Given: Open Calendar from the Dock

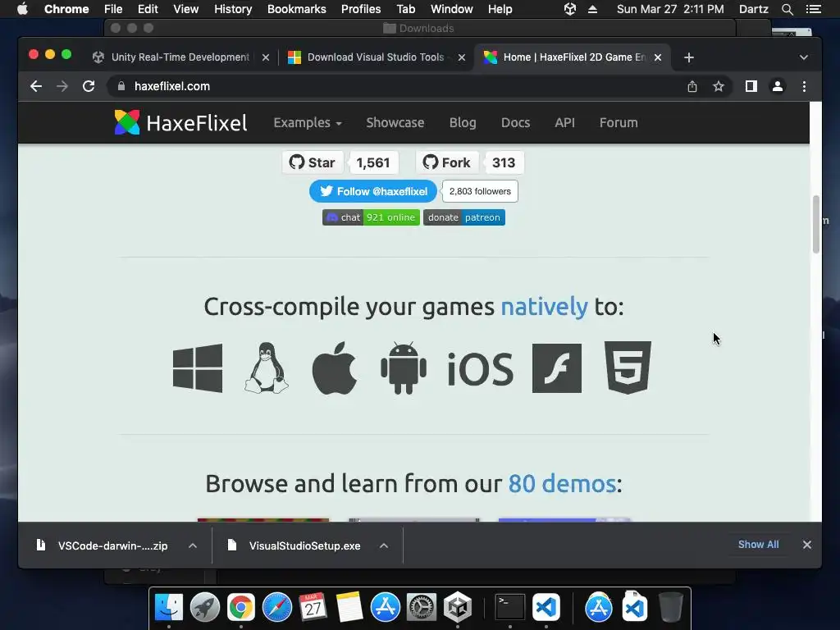Looking at the screenshot, I should (x=313, y=608).
